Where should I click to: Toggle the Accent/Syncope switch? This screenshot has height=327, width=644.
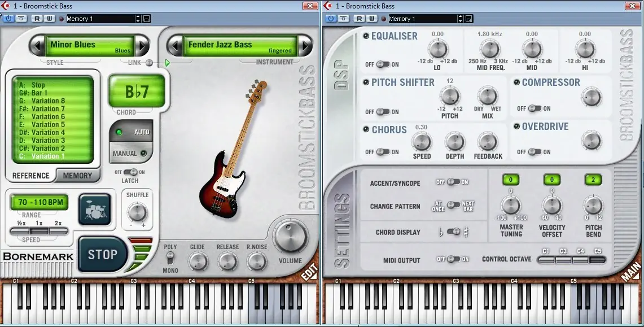pyautogui.click(x=453, y=182)
